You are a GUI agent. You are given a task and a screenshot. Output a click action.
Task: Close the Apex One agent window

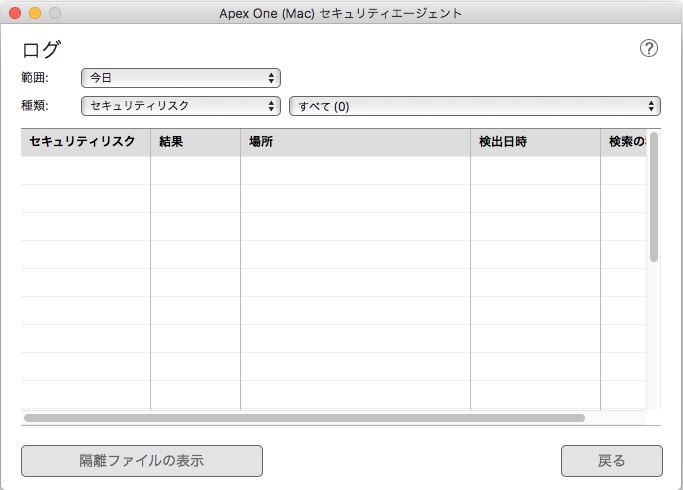[14, 13]
